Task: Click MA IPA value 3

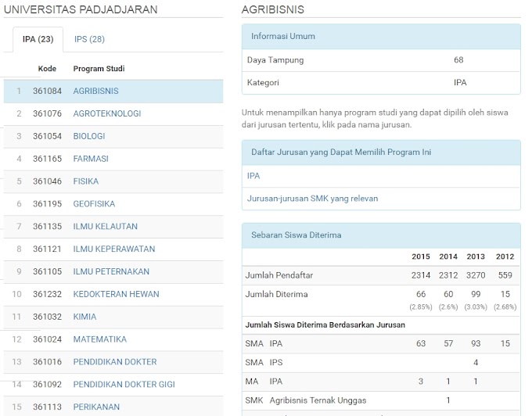Action: [x=421, y=382]
